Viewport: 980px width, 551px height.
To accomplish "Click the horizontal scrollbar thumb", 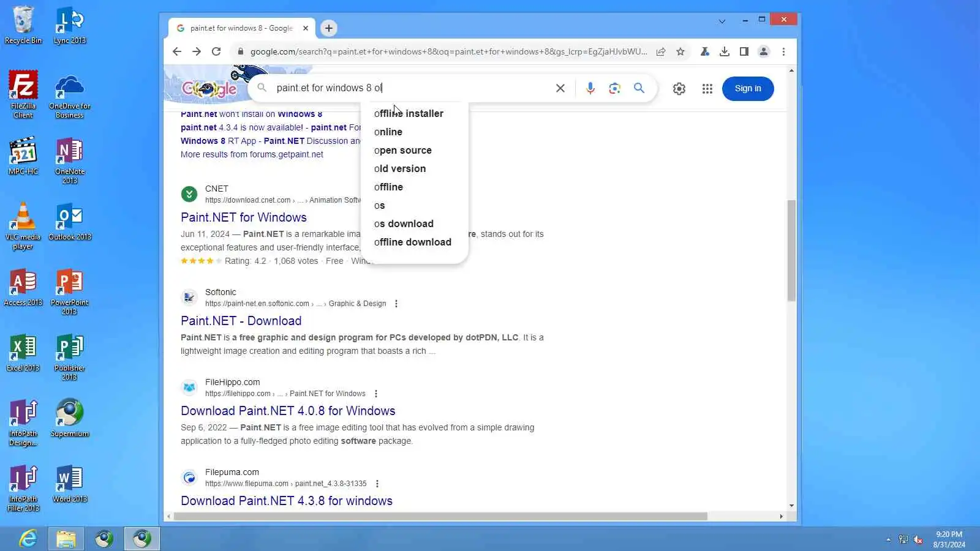I will coord(440,517).
